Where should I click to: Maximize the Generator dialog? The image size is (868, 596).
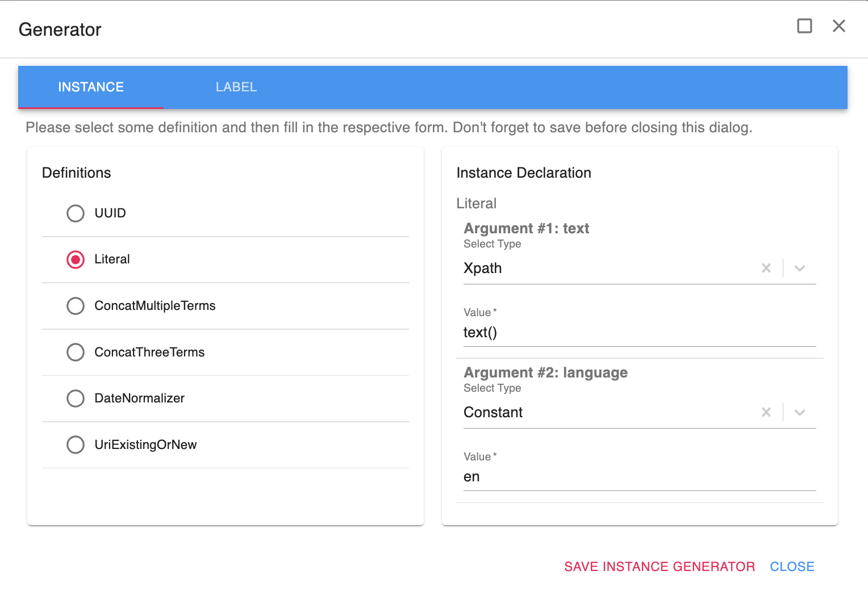(804, 26)
